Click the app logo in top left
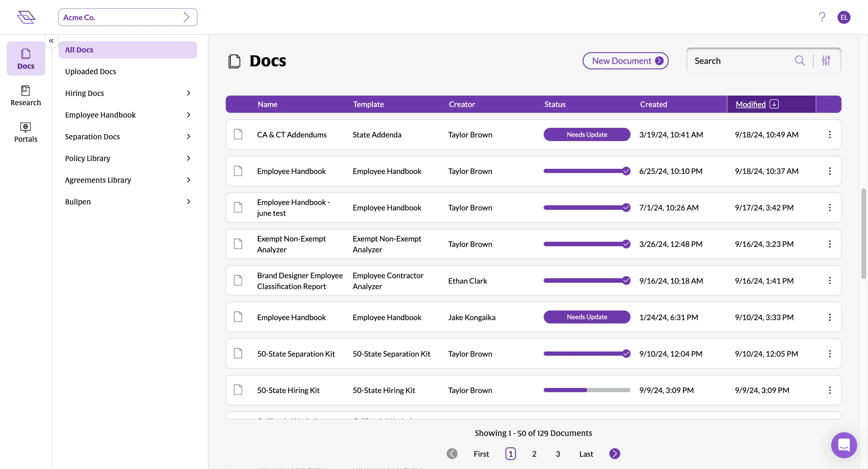Image resolution: width=868 pixels, height=469 pixels. pyautogui.click(x=26, y=17)
